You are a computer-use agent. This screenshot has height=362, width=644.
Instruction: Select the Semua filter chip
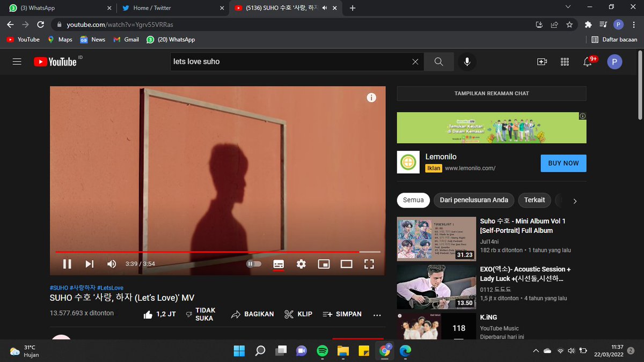point(413,200)
